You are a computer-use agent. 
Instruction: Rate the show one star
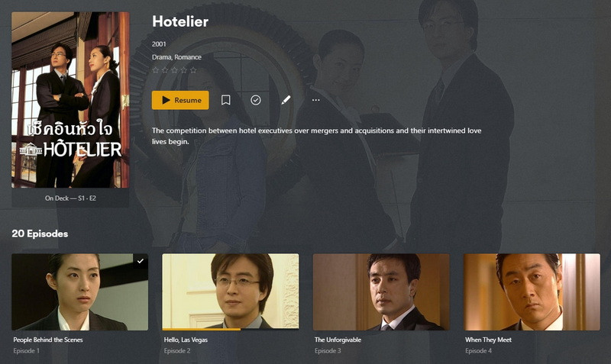(156, 70)
